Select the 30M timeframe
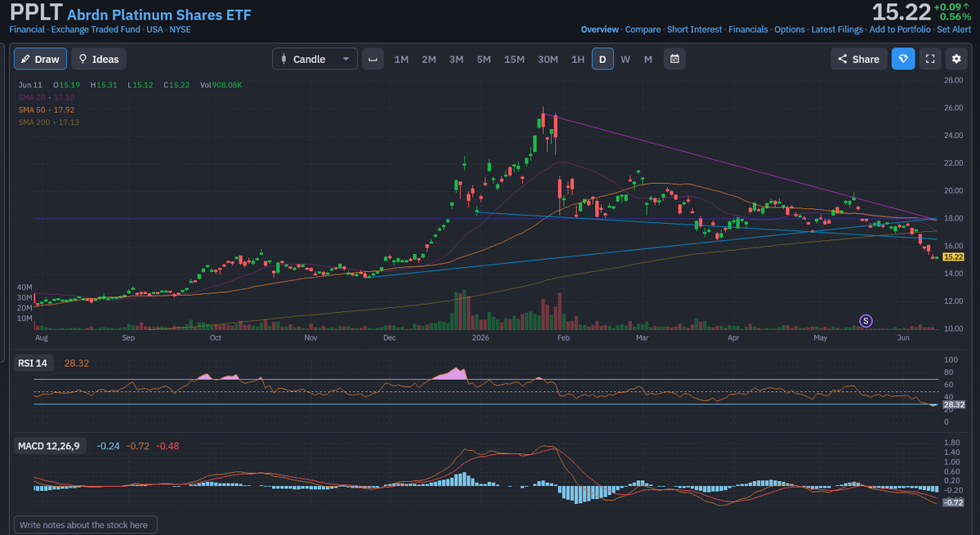980x535 pixels. click(548, 59)
